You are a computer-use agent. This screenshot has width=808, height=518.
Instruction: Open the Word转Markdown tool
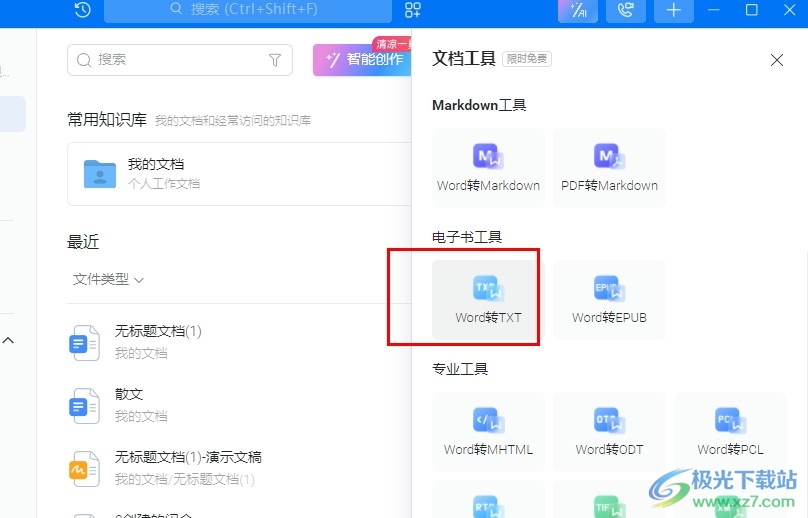488,168
